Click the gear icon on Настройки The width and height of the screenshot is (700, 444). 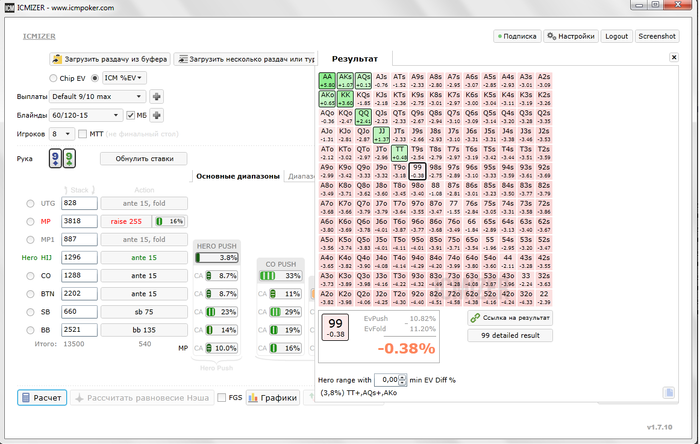[x=551, y=36]
